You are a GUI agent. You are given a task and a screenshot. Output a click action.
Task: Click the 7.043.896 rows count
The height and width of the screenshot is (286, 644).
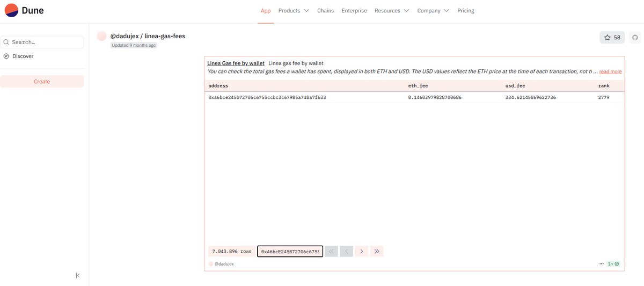[232, 251]
